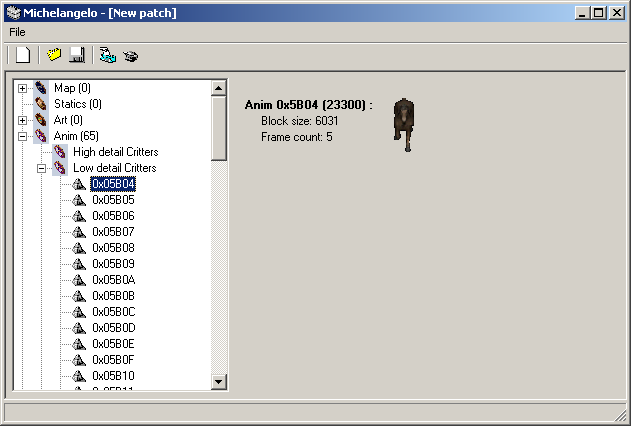Click the animal animation preview image
631x426 pixels.
403,123
